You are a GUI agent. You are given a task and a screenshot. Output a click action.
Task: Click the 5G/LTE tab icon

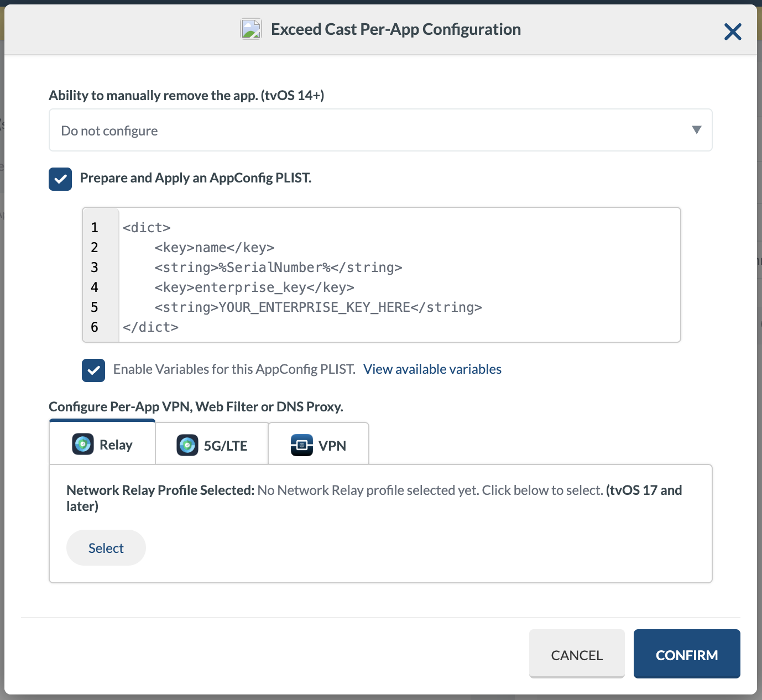click(187, 445)
